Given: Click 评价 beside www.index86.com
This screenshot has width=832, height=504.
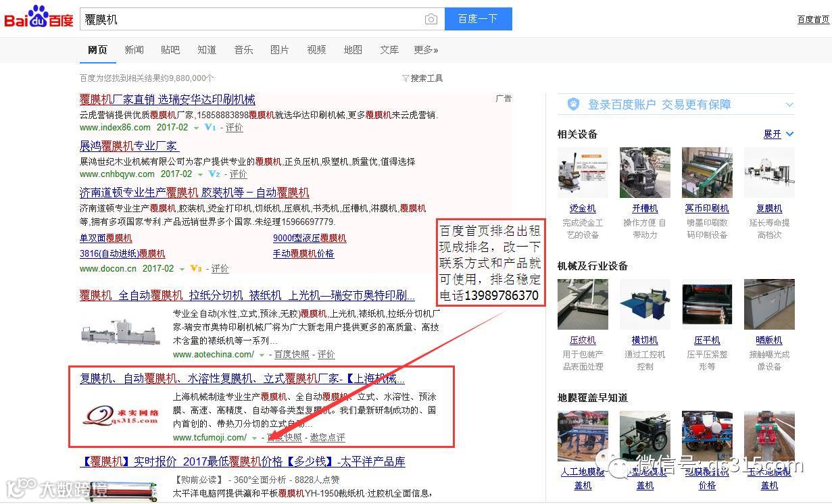Looking at the screenshot, I should 234,127.
